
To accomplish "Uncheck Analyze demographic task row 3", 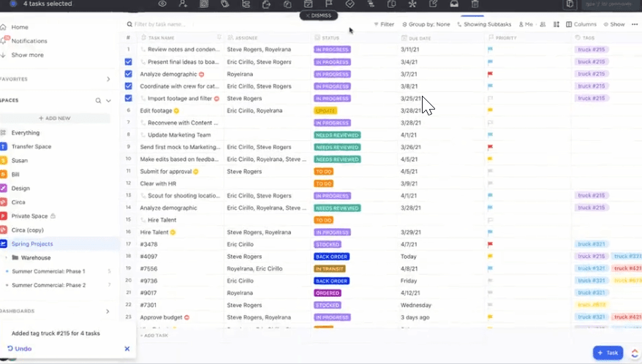I will pos(128,74).
